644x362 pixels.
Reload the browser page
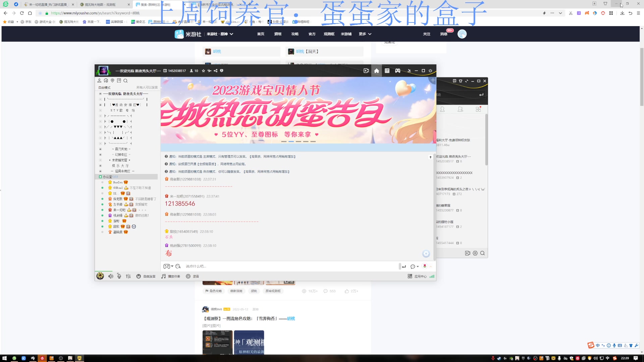click(22, 13)
